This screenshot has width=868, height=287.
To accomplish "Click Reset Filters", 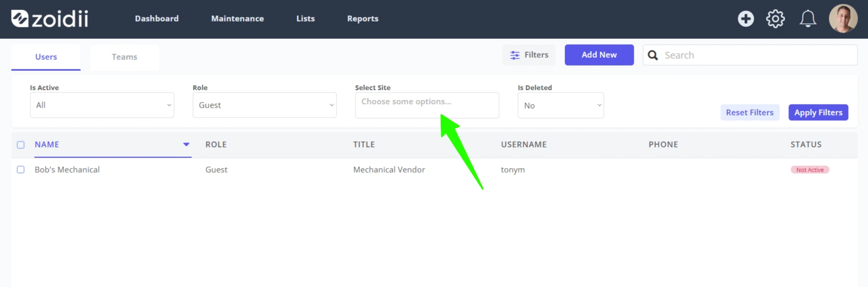I will 750,112.
